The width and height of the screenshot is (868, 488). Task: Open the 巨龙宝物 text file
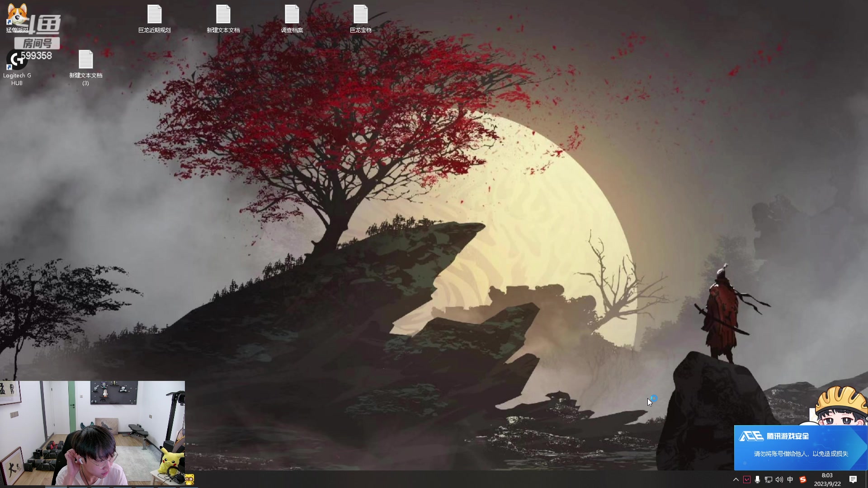[x=360, y=15]
